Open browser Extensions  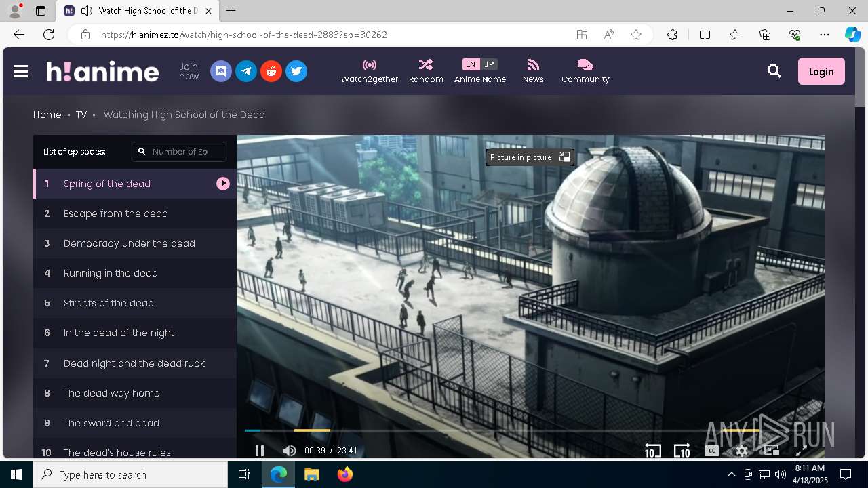pyautogui.click(x=672, y=35)
